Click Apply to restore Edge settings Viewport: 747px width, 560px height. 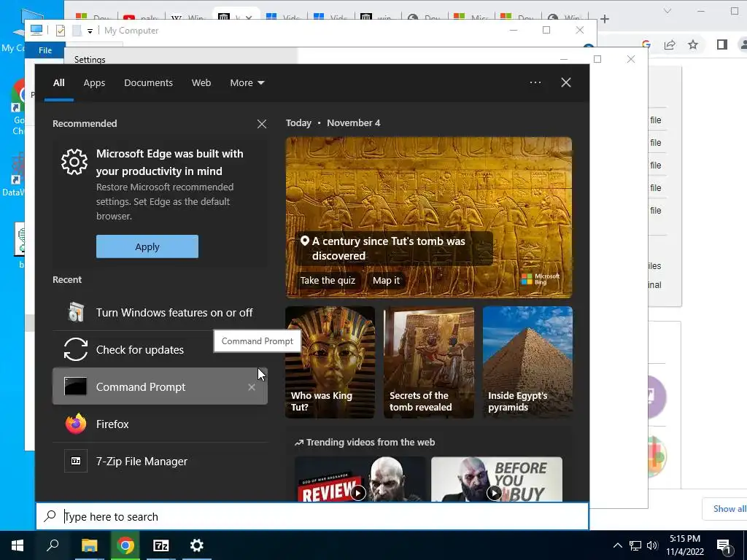(x=147, y=246)
